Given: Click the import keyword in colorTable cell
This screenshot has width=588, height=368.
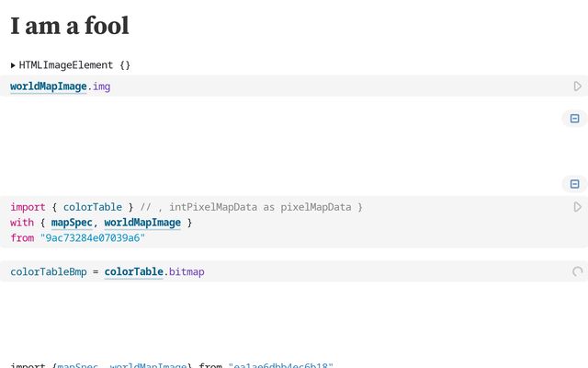Looking at the screenshot, I should [28, 207].
